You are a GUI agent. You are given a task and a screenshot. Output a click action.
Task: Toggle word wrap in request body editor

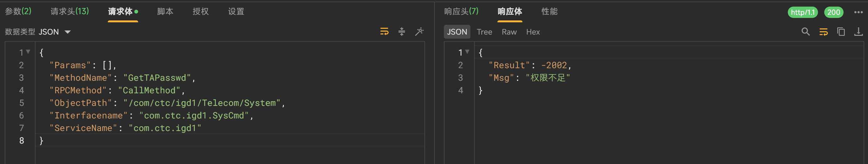(x=384, y=32)
